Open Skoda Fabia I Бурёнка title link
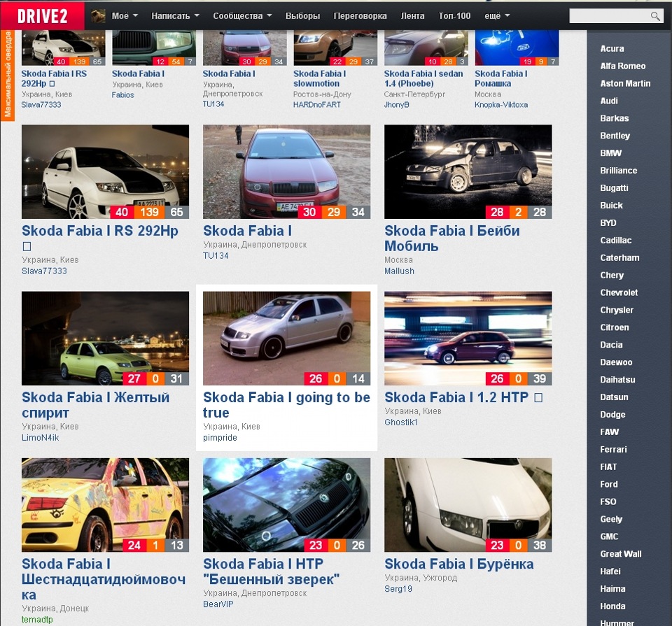The height and width of the screenshot is (626, 672). click(x=459, y=564)
